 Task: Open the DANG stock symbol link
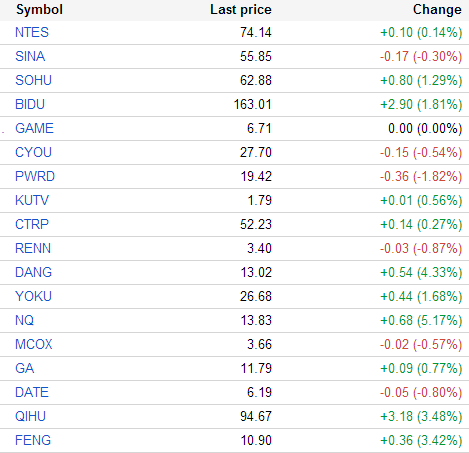[x=33, y=272]
